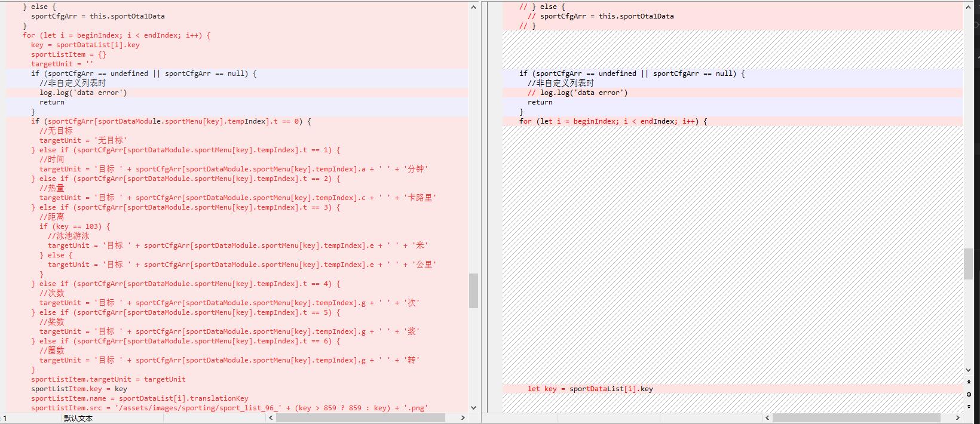
Task: Click right pane comment "//非自定义列表时"
Action: pyautogui.click(x=561, y=83)
